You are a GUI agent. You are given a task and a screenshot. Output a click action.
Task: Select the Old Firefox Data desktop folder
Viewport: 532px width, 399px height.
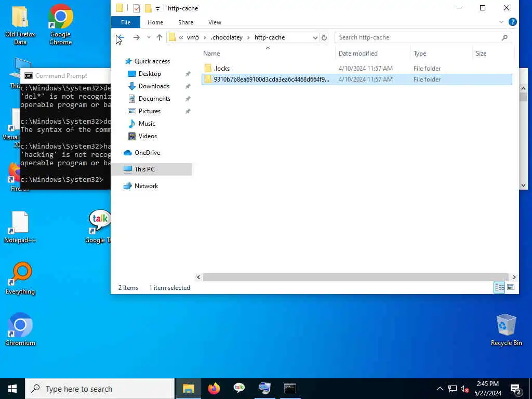pos(20,25)
